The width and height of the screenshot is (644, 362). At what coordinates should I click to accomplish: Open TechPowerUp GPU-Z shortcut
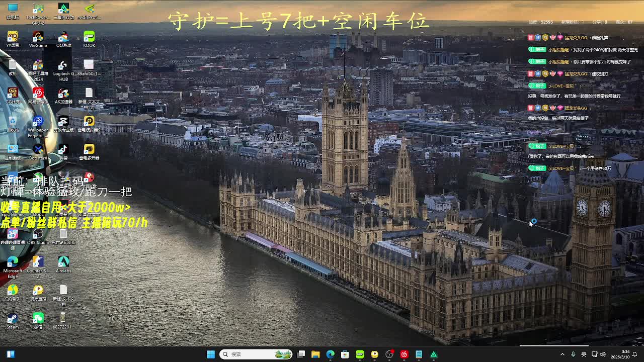[x=38, y=10]
